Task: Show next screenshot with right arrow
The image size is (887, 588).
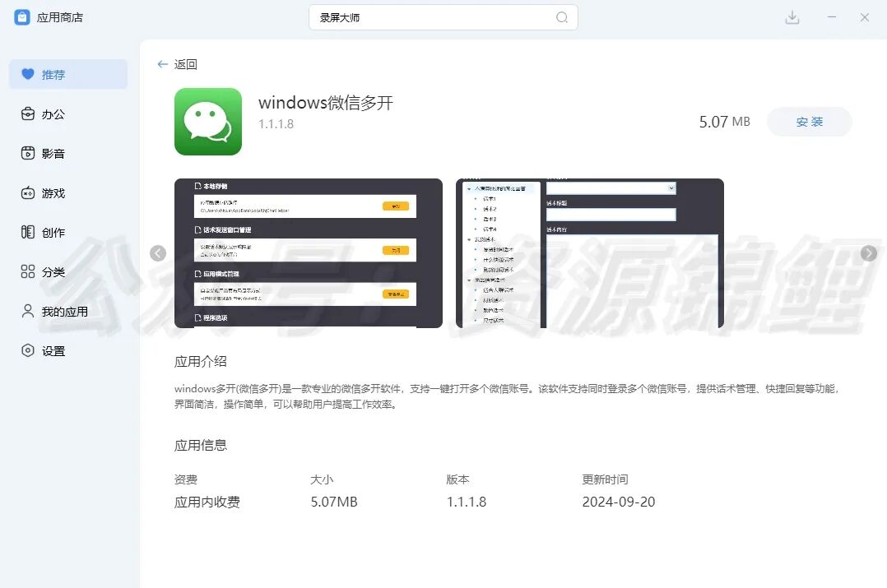Action: [869, 253]
